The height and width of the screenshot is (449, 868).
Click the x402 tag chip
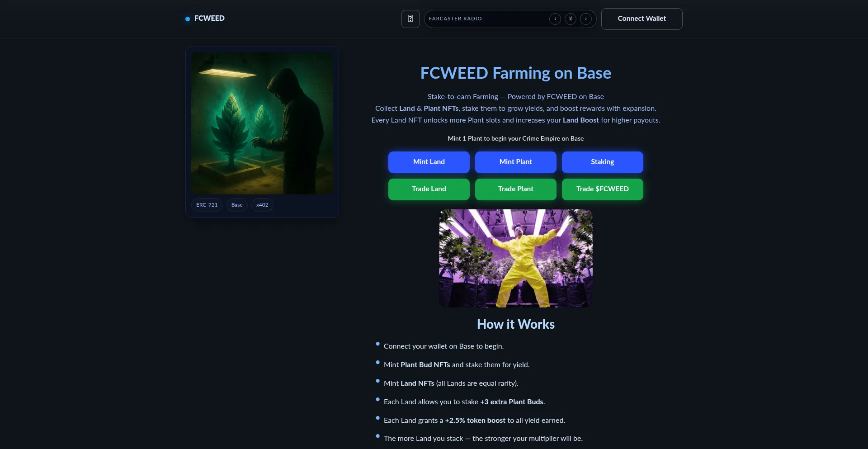[262, 205]
